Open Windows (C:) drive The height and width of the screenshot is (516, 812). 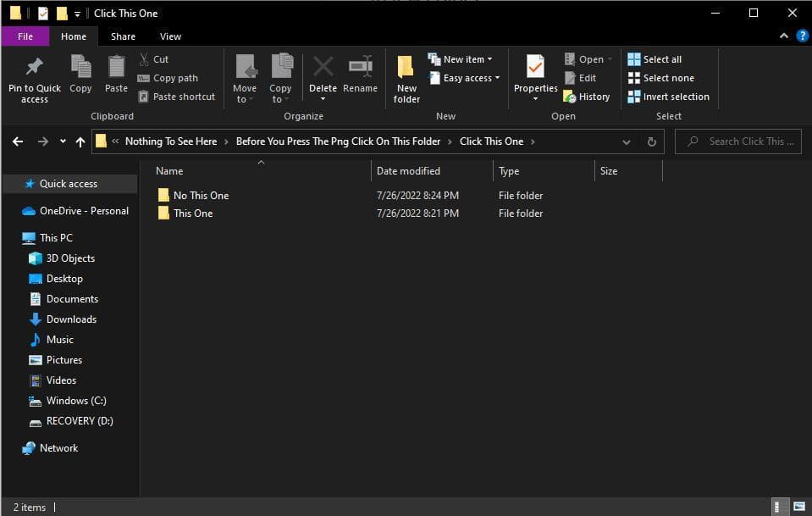[68, 401]
